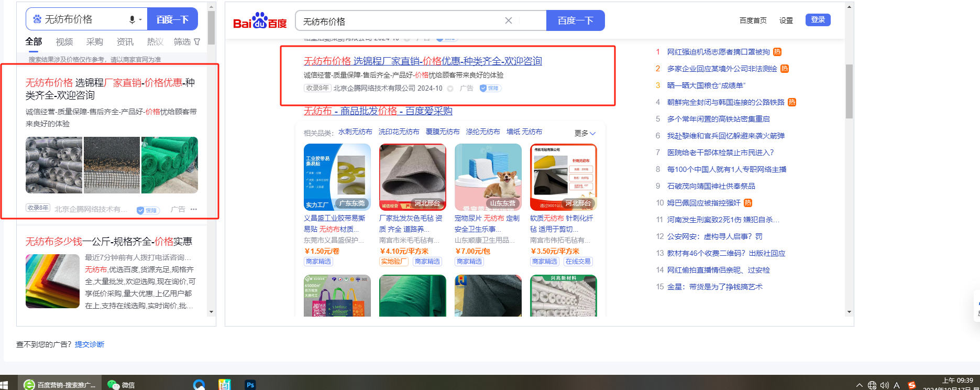
Task: Click the mobile preview vertical scrollbar thumb
Action: [x=211, y=27]
